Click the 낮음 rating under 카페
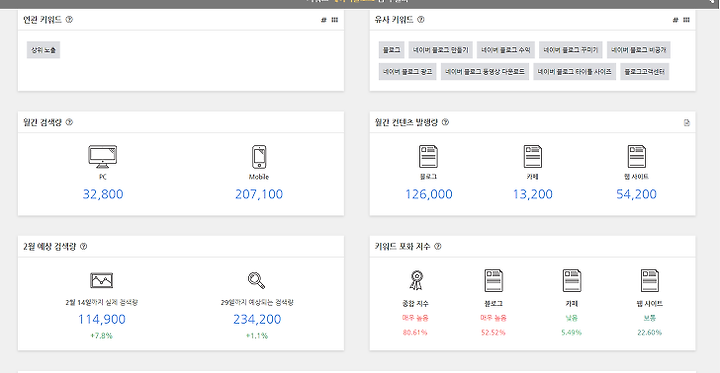 pos(572,318)
